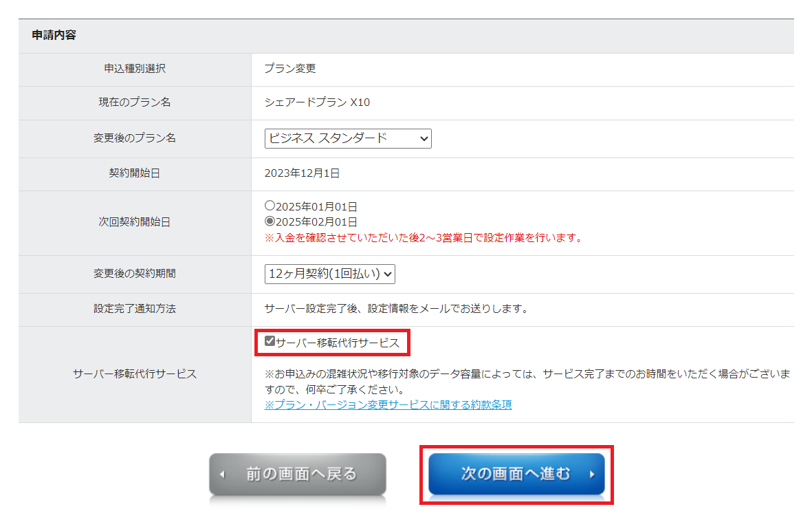
Task: Click the red 入金を確認 notice text
Action: tap(424, 238)
